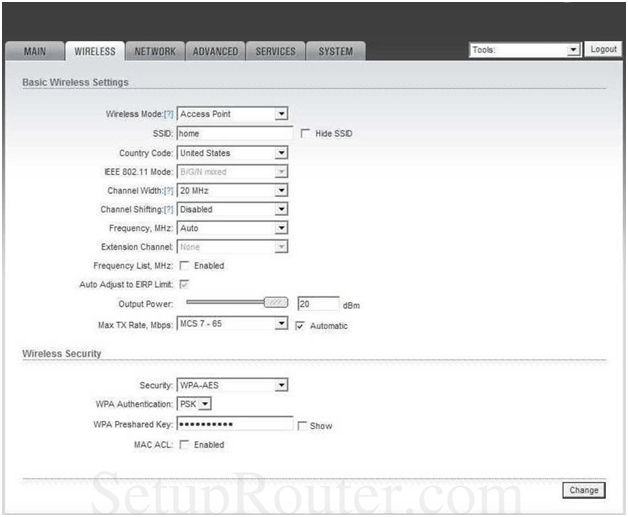Click the Change button

point(584,490)
